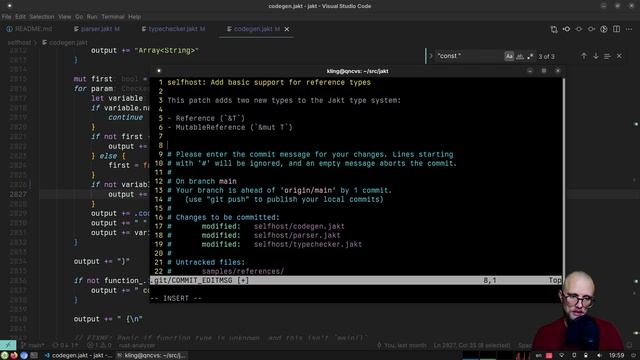The image size is (640, 360).
Task: Go to next change icon
Action: [x=591, y=29]
